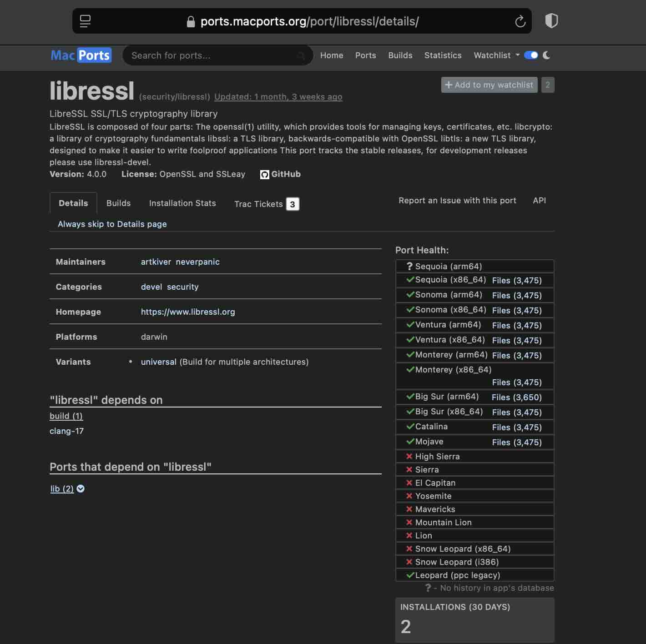Visit homepage https://www.libressl.org
Image resolution: width=646 pixels, height=644 pixels.
[x=188, y=312]
